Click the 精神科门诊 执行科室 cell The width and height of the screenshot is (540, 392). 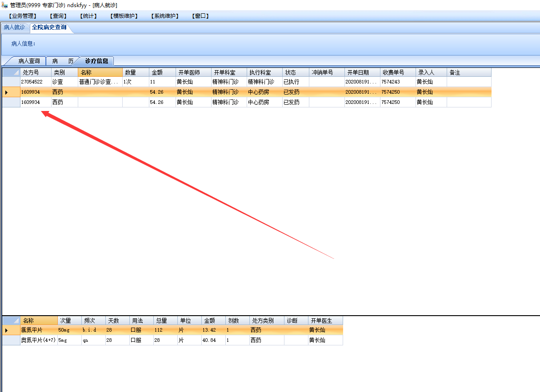(264, 82)
